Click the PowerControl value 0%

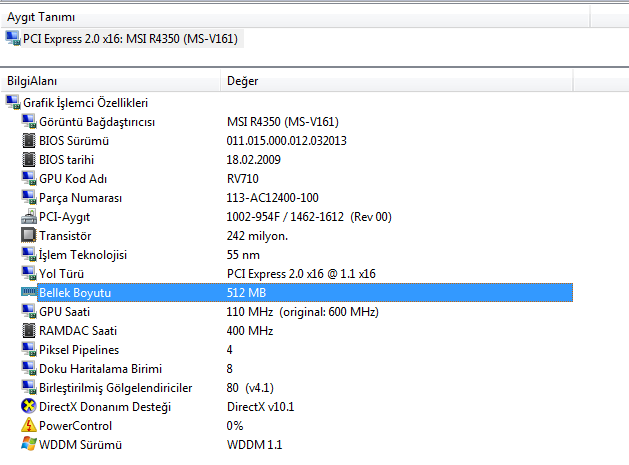coord(235,426)
